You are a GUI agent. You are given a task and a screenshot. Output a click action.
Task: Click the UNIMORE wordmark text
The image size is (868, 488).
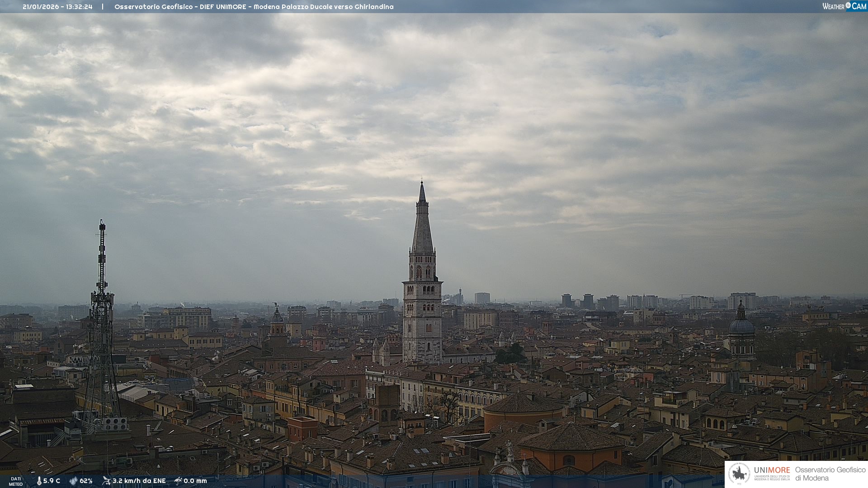tap(772, 470)
